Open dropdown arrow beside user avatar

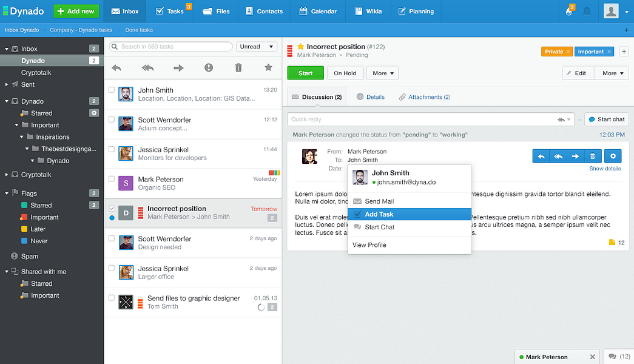click(627, 12)
